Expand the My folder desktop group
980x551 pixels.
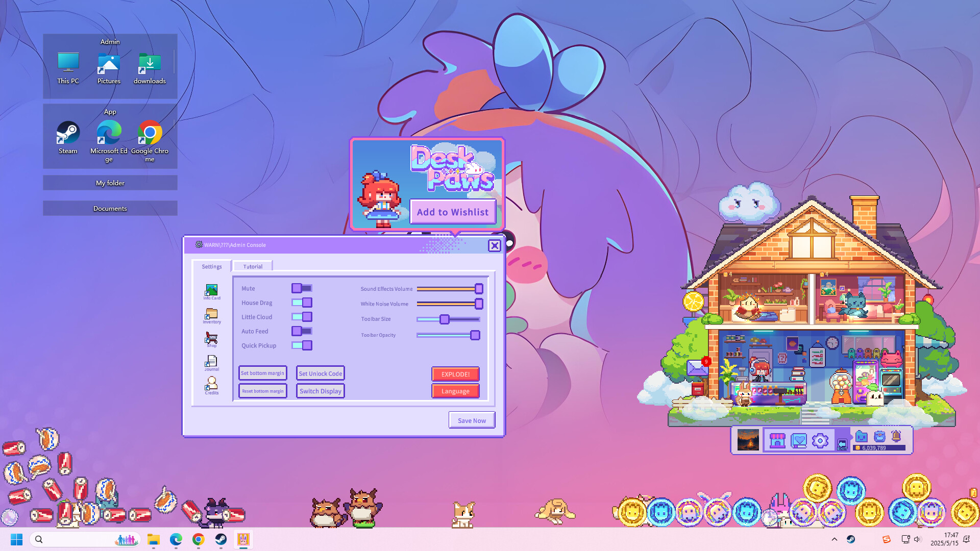coord(110,183)
